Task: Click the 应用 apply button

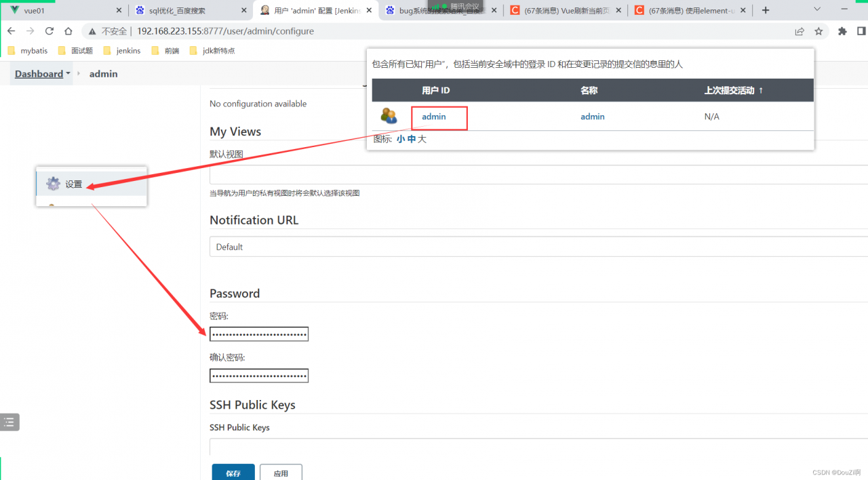Action: [281, 473]
